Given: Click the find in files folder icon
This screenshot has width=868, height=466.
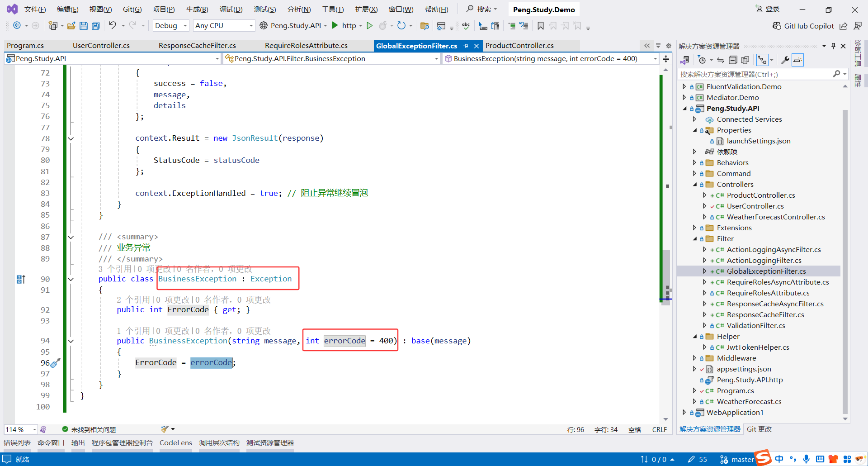Looking at the screenshot, I should (425, 26).
